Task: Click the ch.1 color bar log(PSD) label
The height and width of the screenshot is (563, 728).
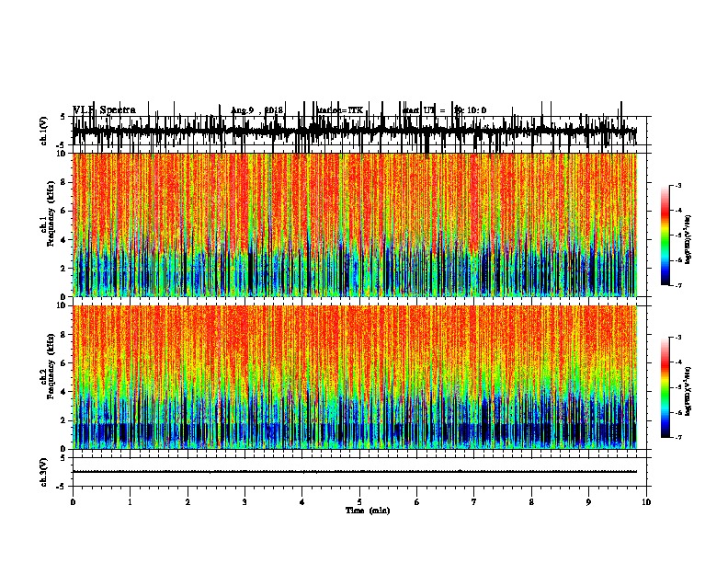Action: tap(688, 240)
